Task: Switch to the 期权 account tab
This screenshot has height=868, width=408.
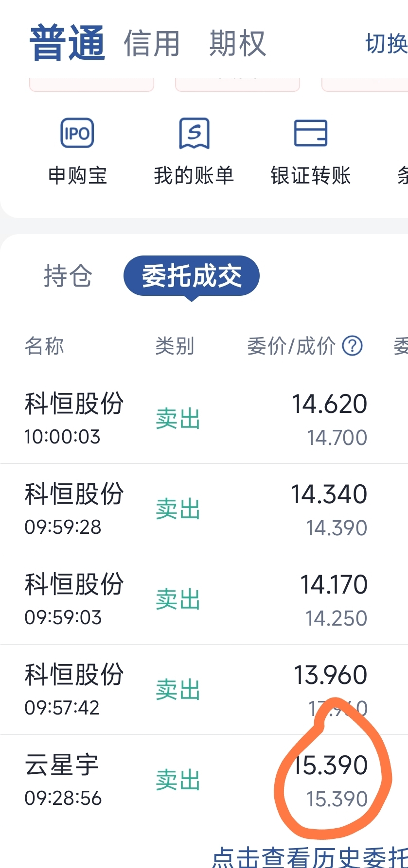Action: 237,44
